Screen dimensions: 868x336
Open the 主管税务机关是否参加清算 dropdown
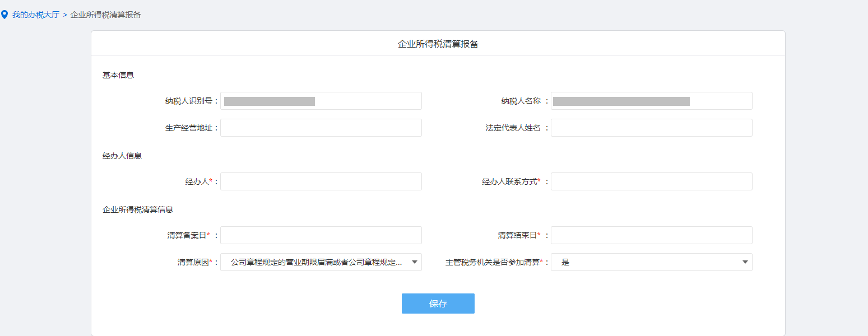point(651,262)
